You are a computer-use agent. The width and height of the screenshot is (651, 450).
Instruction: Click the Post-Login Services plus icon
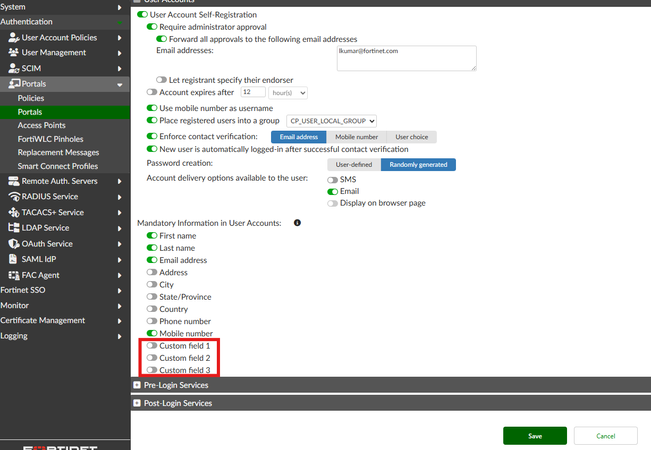(x=137, y=403)
